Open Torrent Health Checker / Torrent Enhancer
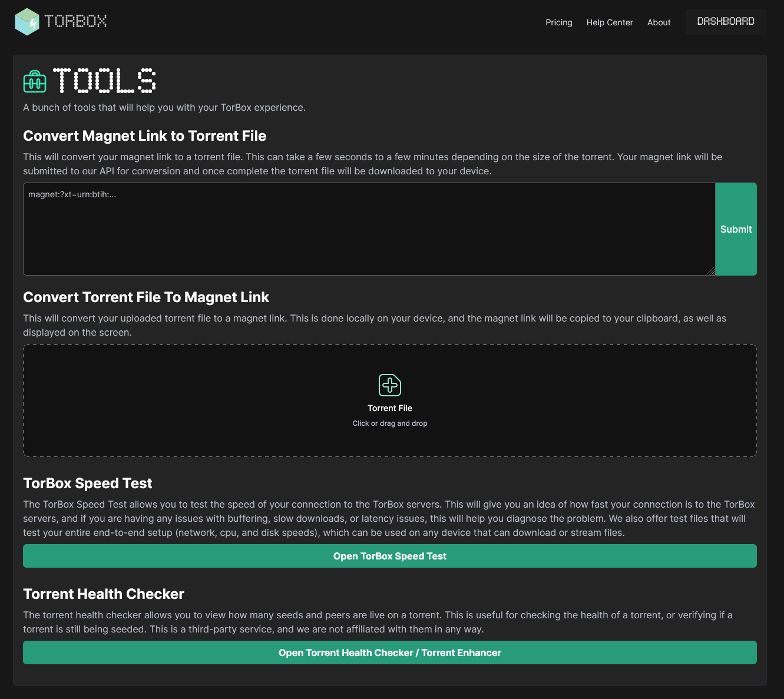 [x=390, y=652]
